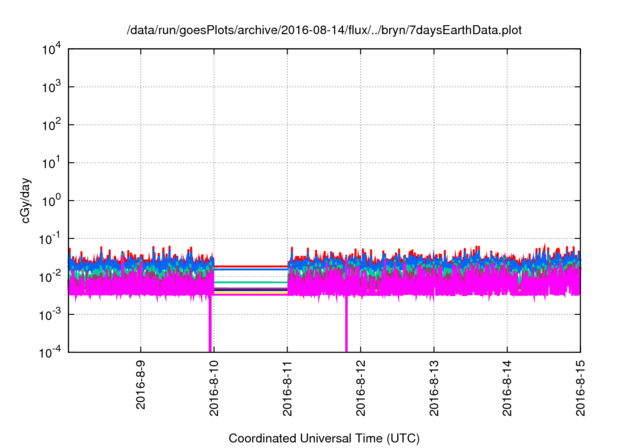Select the cGy/day y-axis label

click(26, 200)
